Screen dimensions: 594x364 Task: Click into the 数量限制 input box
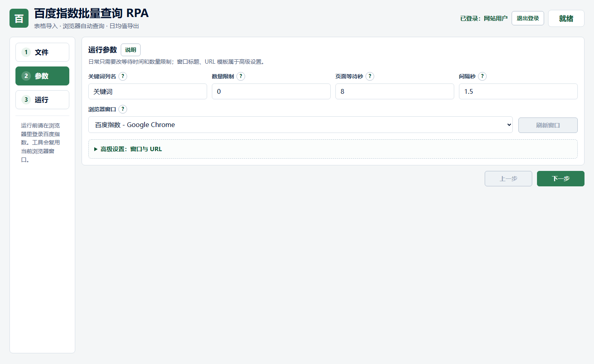click(x=271, y=91)
